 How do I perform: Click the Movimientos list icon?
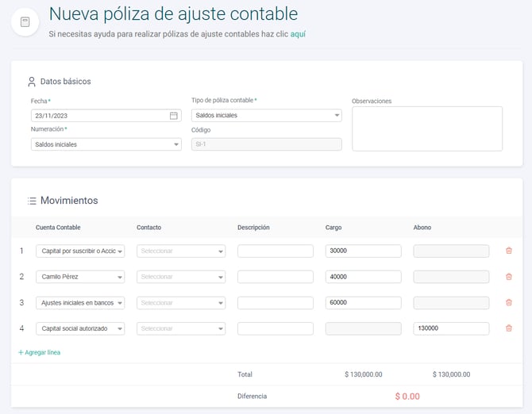pyautogui.click(x=32, y=201)
